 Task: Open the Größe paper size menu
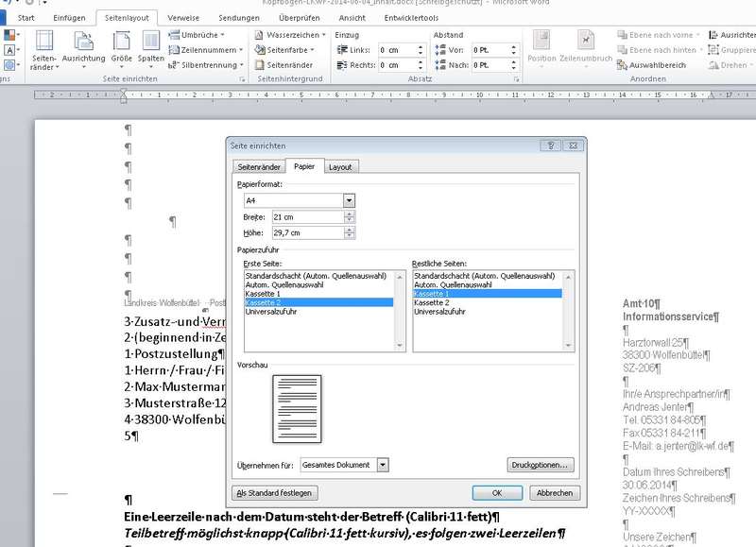[122, 50]
